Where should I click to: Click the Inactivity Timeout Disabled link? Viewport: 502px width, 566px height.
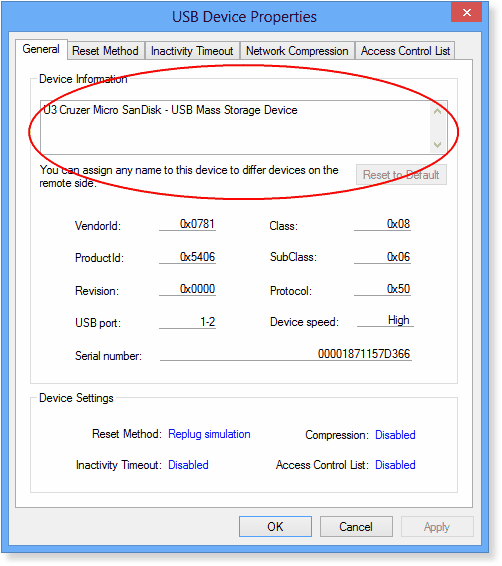[188, 465]
